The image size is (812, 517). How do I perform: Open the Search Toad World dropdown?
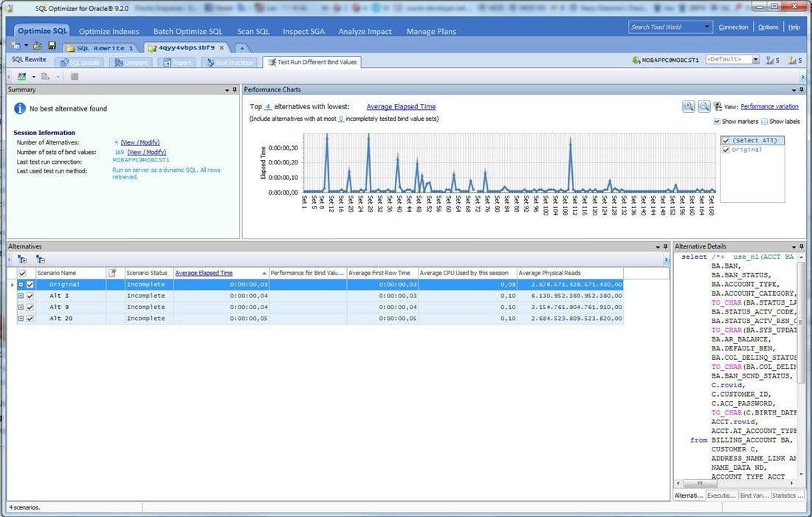(707, 27)
